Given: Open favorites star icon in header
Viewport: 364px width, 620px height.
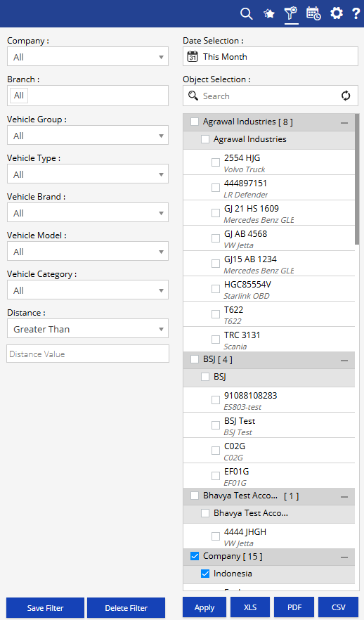Looking at the screenshot, I should coord(269,14).
